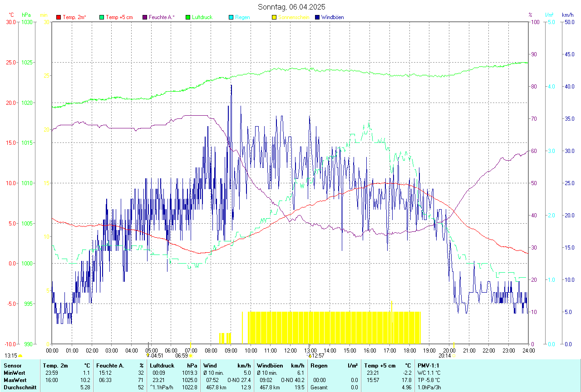Click the down-arrow marker icon beside 04:51
Viewport: 581px width, 392px height.
(148, 356)
